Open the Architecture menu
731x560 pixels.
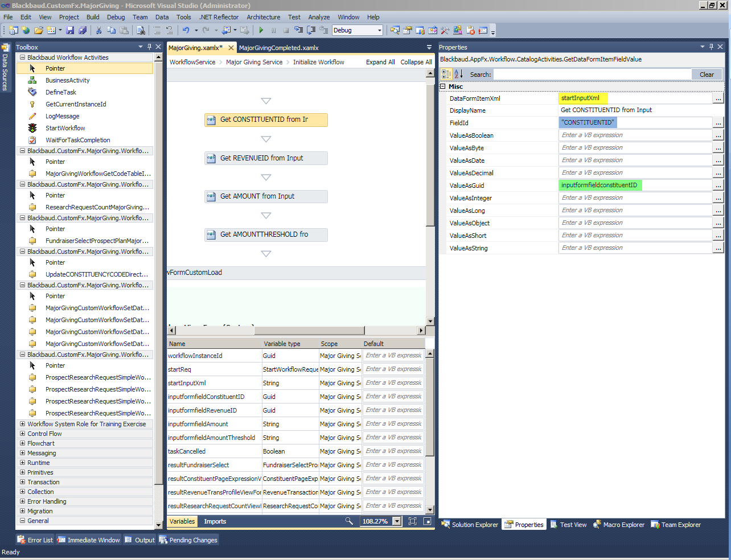click(x=263, y=17)
